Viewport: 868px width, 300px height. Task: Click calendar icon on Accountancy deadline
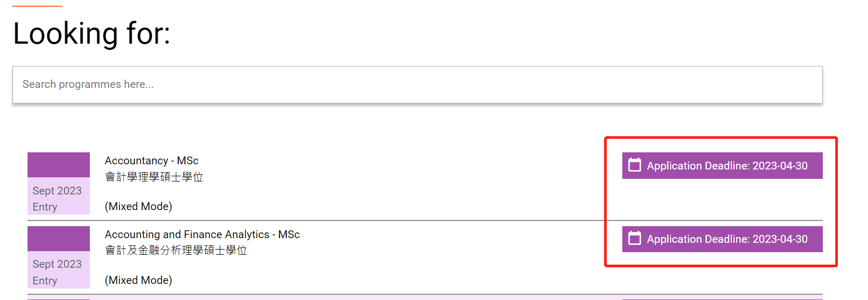coord(634,165)
